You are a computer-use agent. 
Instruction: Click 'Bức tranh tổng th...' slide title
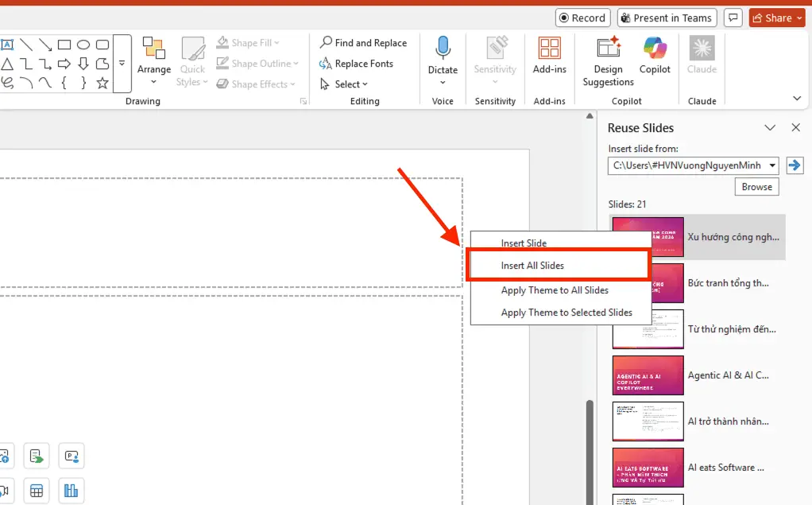(728, 283)
